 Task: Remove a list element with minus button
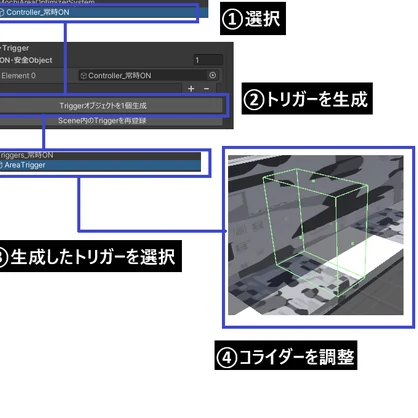(206, 89)
